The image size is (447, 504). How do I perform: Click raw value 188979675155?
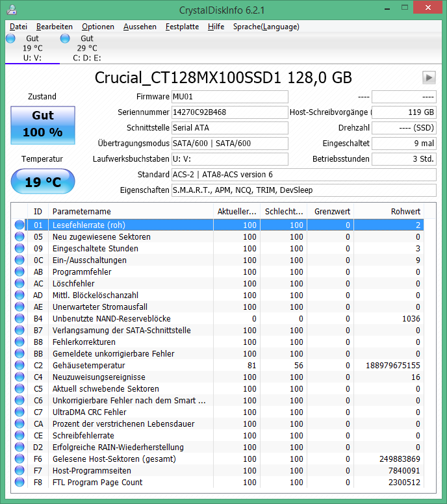tap(393, 366)
